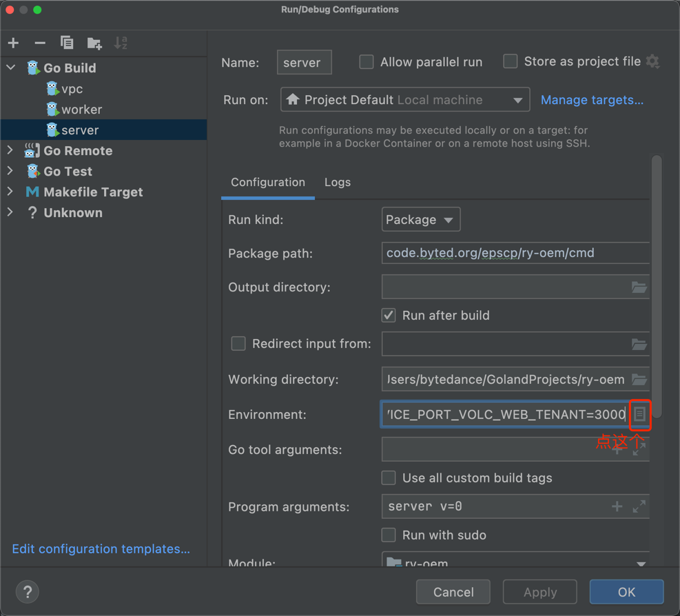Enable Allow parallel run checkbox
Viewport: 680px width, 616px height.
367,62
